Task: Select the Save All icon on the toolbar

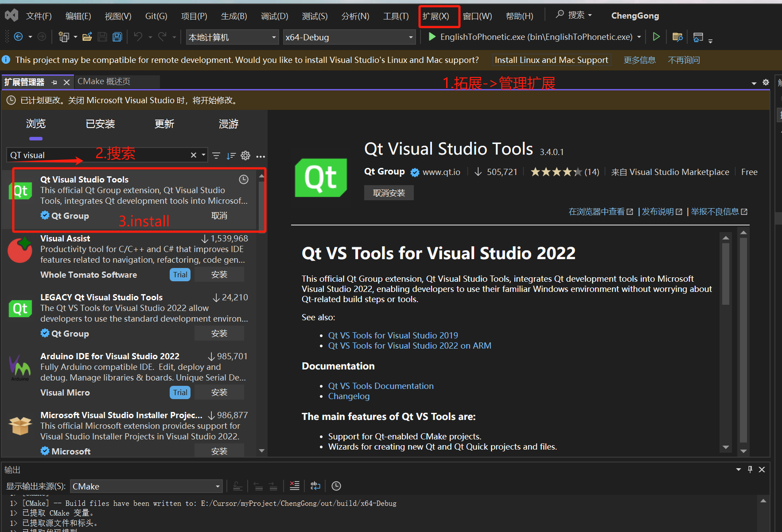Action: pos(117,37)
